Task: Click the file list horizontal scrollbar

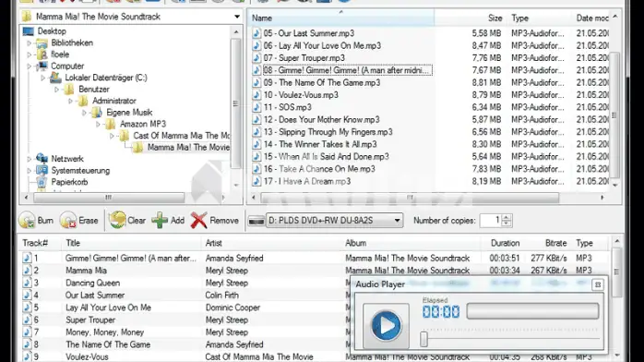Action: (x=410, y=198)
